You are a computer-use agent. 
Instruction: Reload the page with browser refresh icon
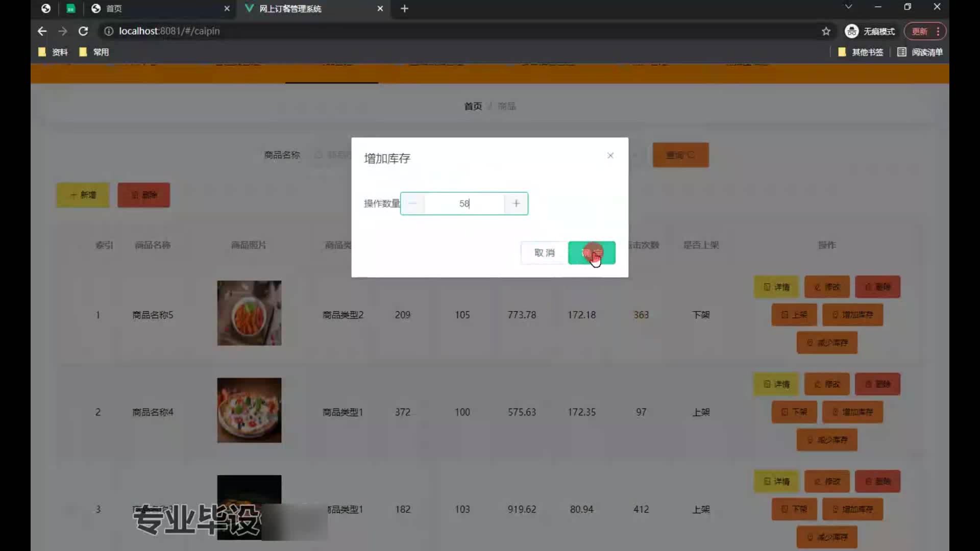coord(83,31)
